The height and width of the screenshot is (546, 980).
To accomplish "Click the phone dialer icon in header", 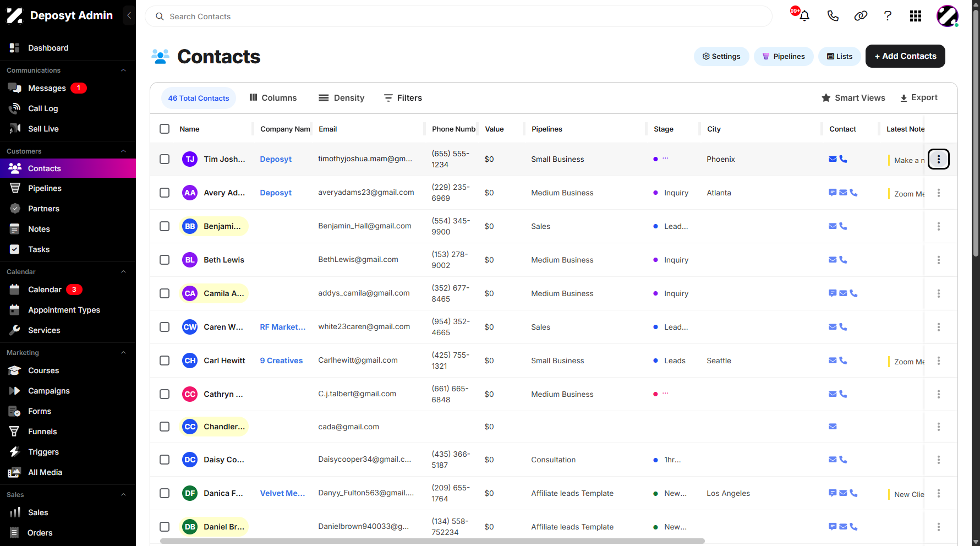I will [833, 16].
